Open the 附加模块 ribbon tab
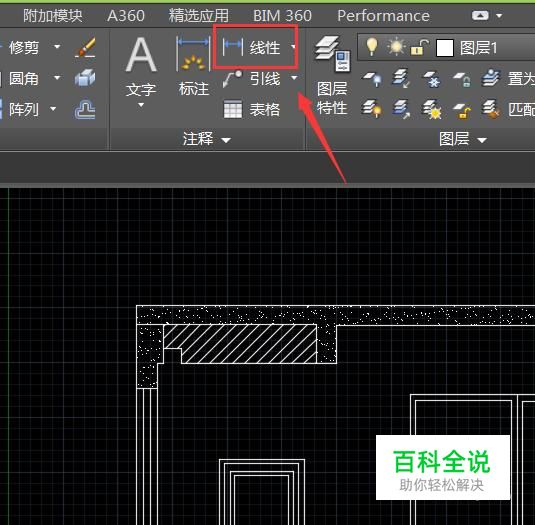The height and width of the screenshot is (525, 535). [x=53, y=16]
